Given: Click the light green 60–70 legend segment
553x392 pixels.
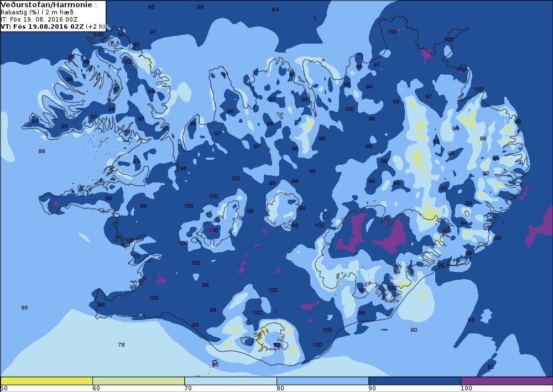Looking at the screenshot, I should point(139,381).
